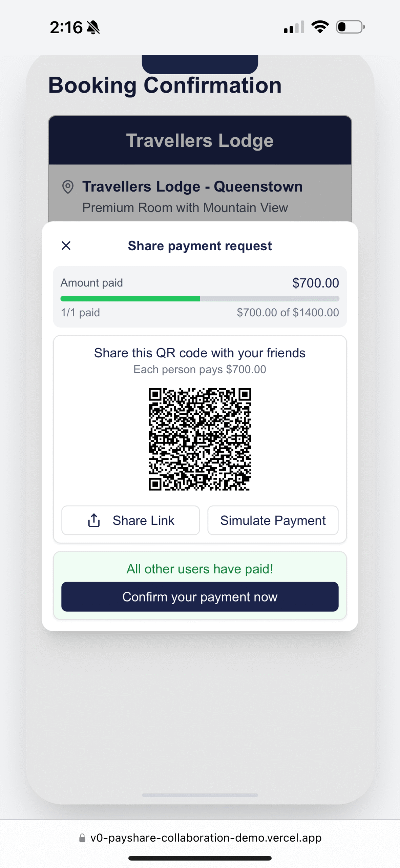This screenshot has width=400, height=868.
Task: Select Travellers Lodge - Queenstown title
Action: 192,186
